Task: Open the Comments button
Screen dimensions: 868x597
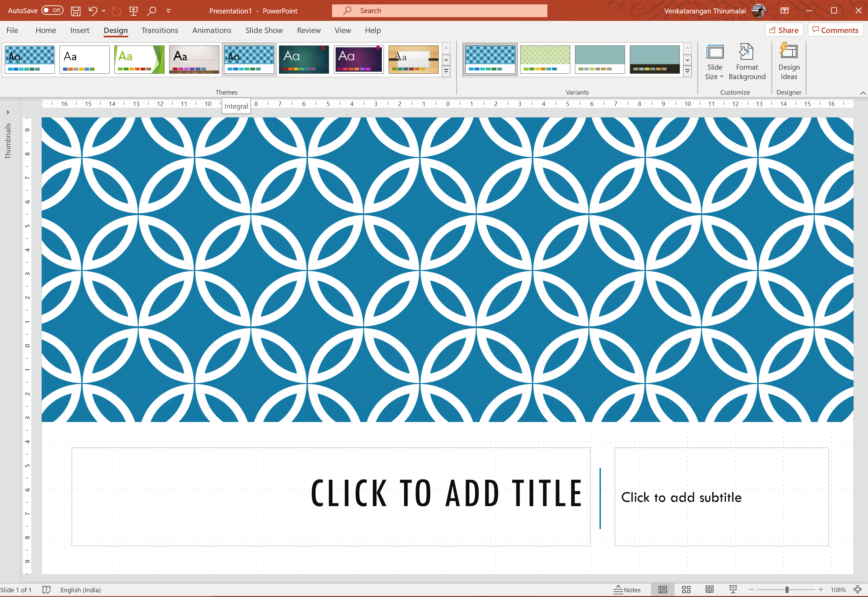Action: pos(835,30)
